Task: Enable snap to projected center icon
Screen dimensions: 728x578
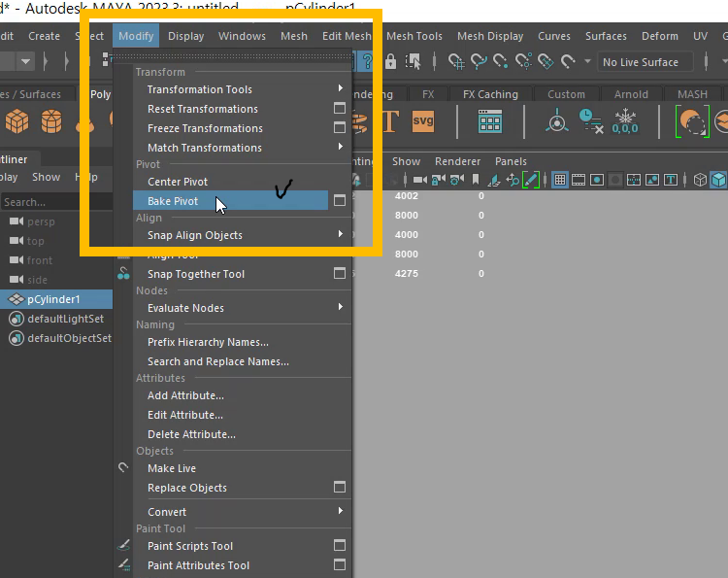Action: pyautogui.click(x=523, y=61)
